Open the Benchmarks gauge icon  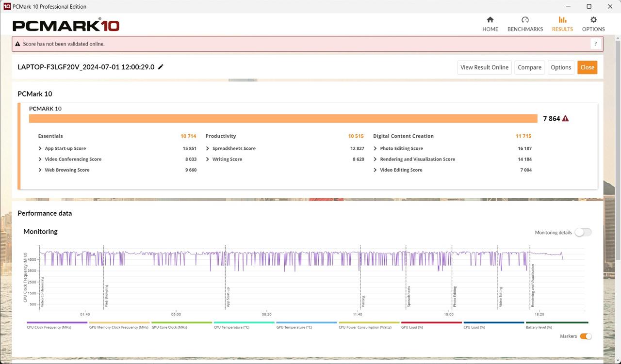coord(525,20)
